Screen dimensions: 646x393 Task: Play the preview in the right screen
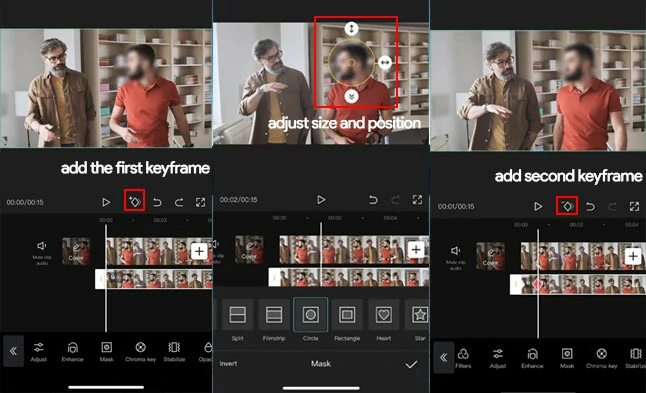click(538, 206)
